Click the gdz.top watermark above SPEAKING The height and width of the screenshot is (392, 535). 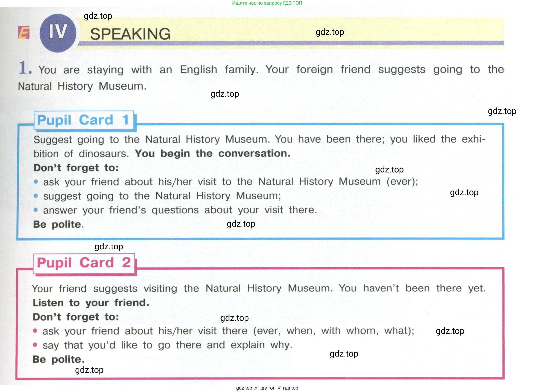pos(98,16)
